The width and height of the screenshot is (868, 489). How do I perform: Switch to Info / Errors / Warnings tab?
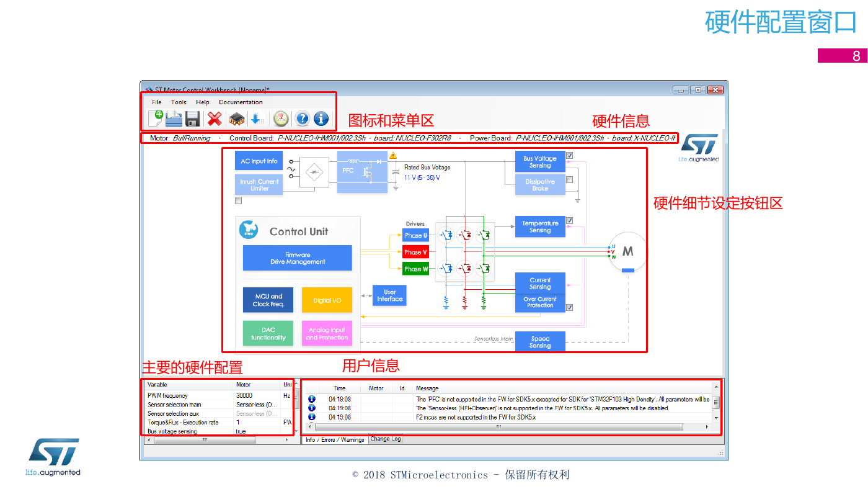tap(335, 440)
